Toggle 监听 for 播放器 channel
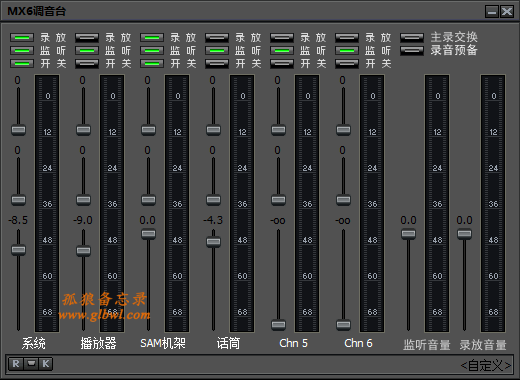The image size is (520, 380). coord(87,50)
